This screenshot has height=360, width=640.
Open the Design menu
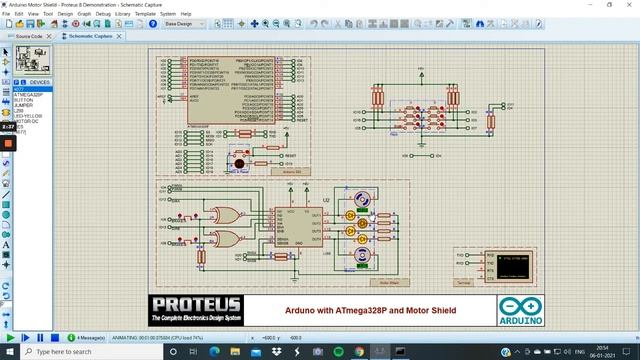tap(65, 14)
